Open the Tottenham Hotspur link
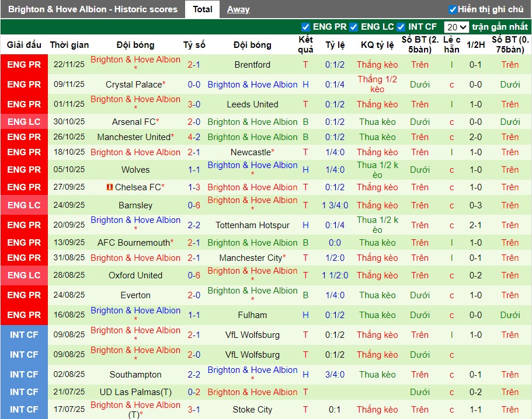Image resolution: width=532 pixels, height=419 pixels. pos(252,224)
